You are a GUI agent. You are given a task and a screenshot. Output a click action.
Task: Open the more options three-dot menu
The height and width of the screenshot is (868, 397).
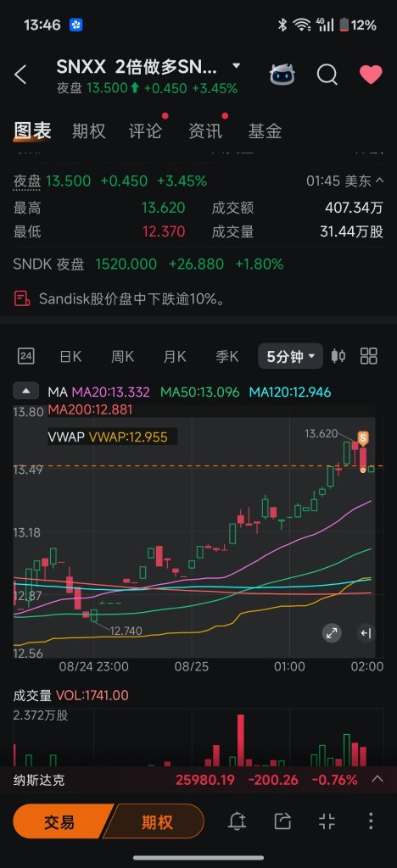(x=371, y=821)
